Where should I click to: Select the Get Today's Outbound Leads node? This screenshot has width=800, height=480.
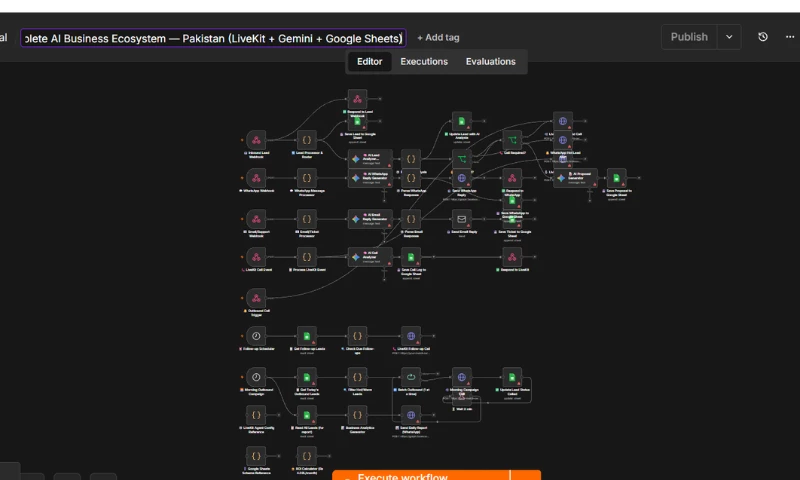point(307,377)
